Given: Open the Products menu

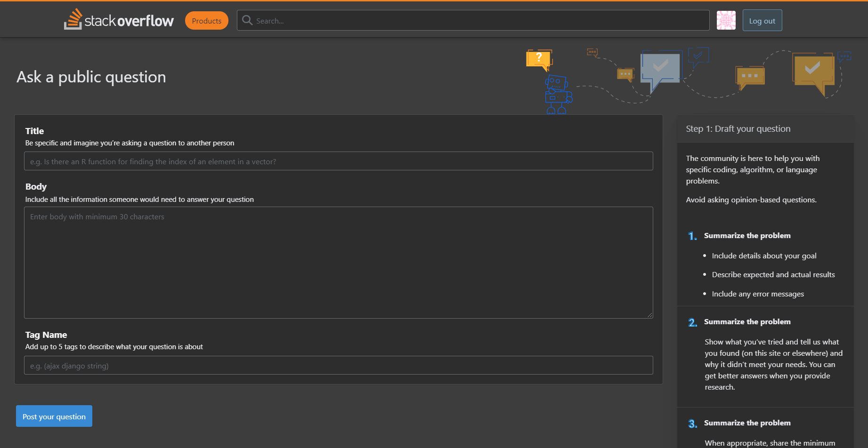Looking at the screenshot, I should (206, 20).
